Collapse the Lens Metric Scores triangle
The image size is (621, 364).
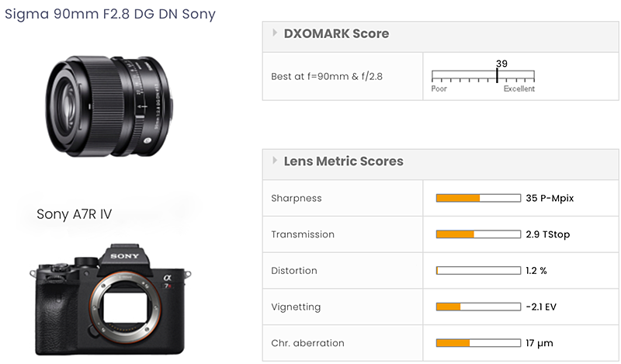(275, 161)
